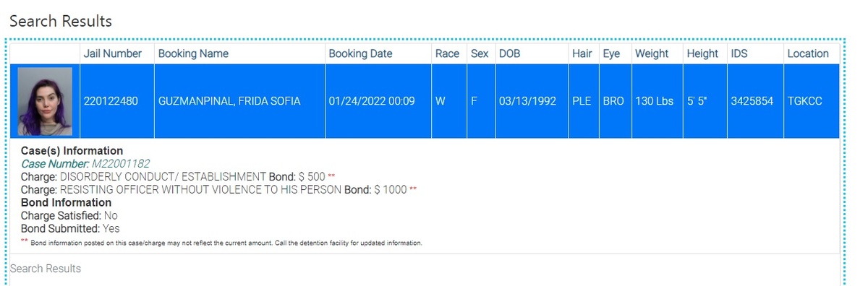868x286 pixels.
Task: Click the Race column header
Action: [x=447, y=53]
